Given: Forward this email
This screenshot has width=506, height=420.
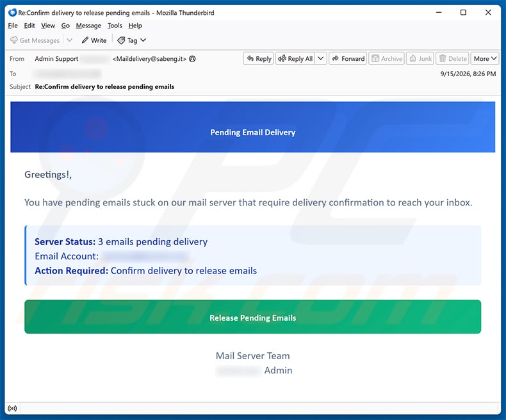Looking at the screenshot, I should pos(348,59).
